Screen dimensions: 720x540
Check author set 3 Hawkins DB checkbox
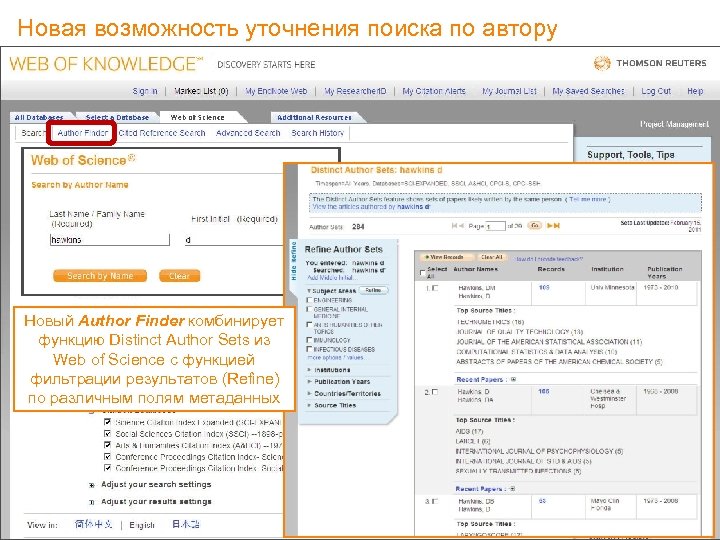(x=435, y=501)
